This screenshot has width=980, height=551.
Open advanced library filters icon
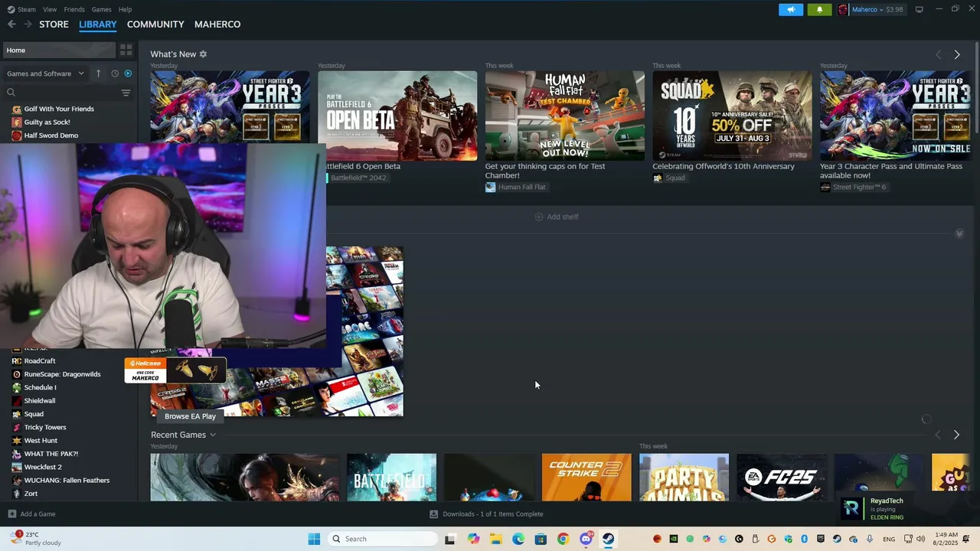(x=126, y=93)
